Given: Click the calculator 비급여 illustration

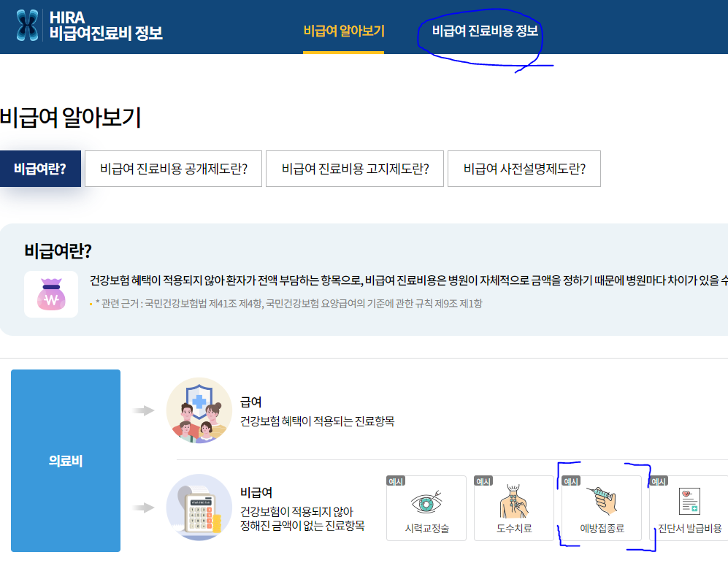Looking at the screenshot, I should pos(199,508).
